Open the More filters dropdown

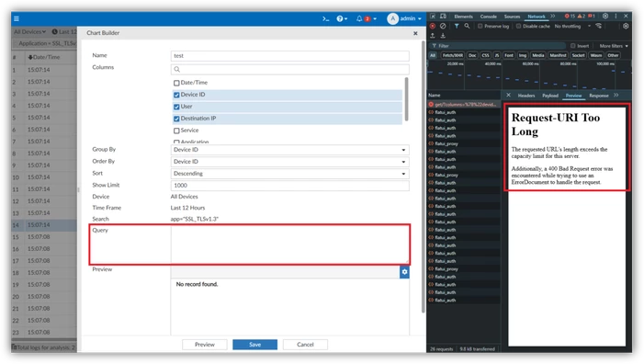pos(614,46)
